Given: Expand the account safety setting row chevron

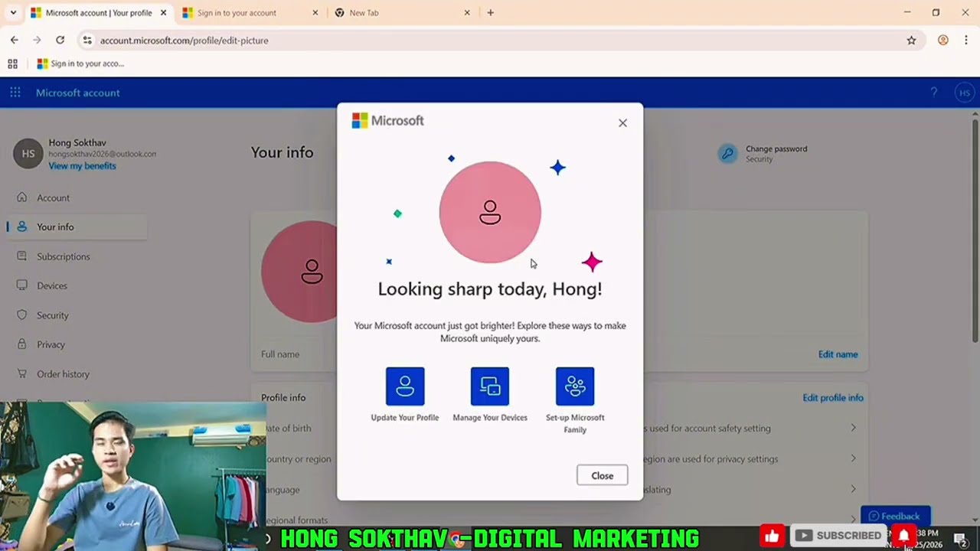Looking at the screenshot, I should pos(853,428).
